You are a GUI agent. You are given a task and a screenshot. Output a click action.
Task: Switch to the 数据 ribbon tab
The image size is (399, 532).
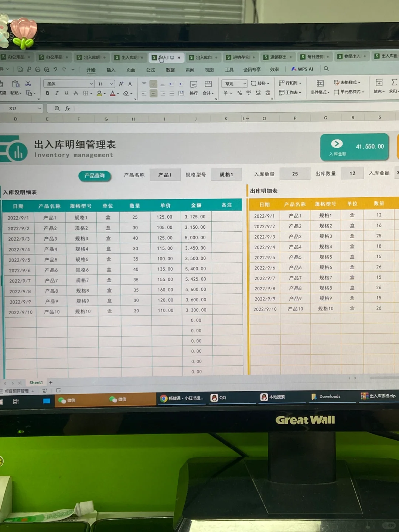coord(170,70)
